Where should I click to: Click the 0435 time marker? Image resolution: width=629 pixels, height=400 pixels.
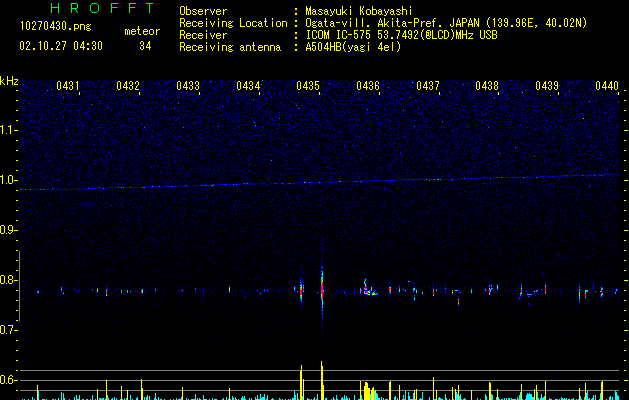(308, 86)
